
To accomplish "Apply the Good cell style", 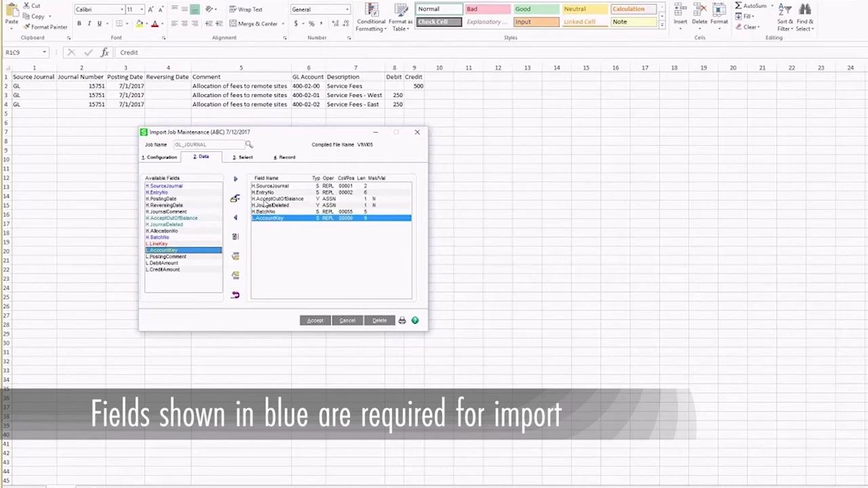I will (x=536, y=9).
